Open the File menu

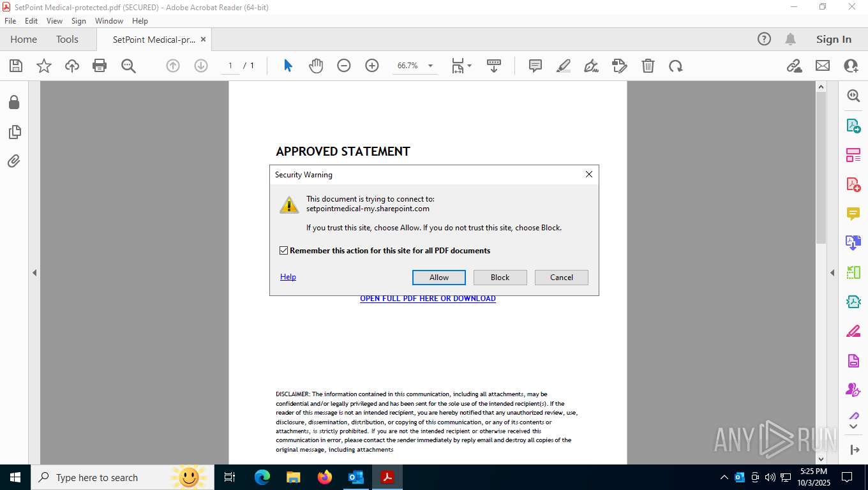pyautogui.click(x=10, y=21)
